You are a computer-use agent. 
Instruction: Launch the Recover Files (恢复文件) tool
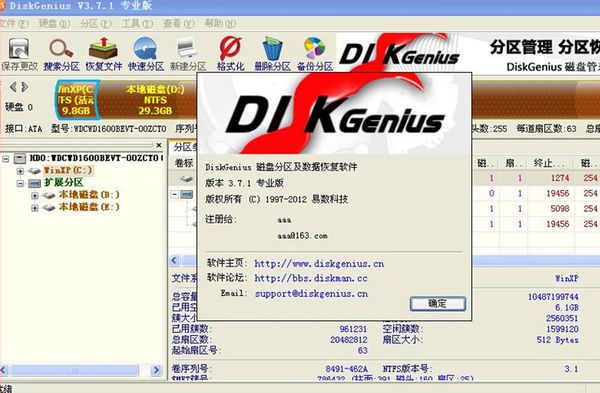(103, 54)
